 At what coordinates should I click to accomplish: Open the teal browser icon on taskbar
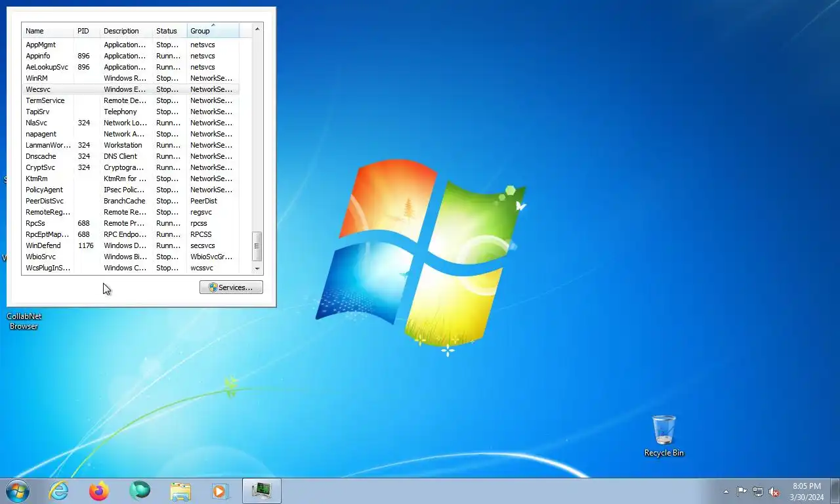click(140, 491)
